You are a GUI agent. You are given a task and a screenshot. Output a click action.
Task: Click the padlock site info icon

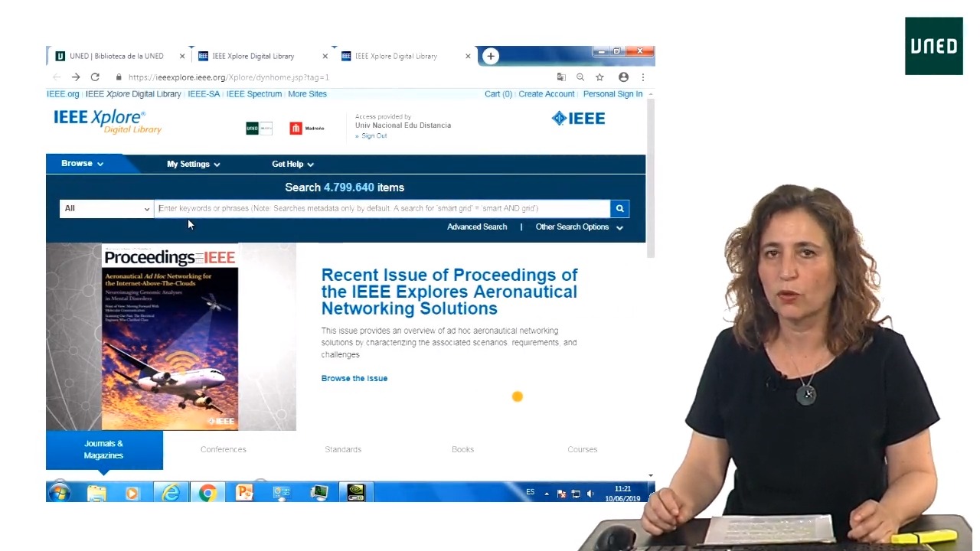click(x=119, y=77)
